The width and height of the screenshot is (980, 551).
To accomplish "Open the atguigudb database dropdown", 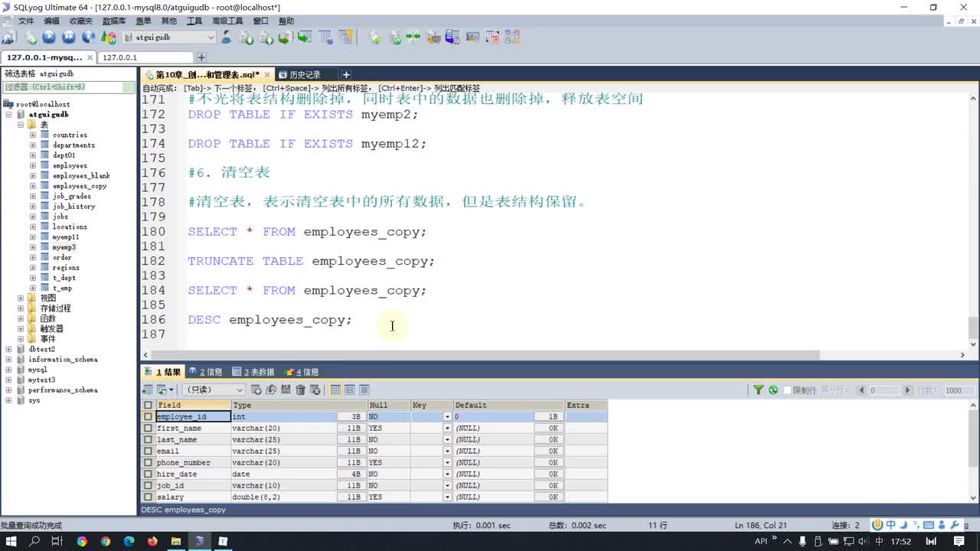I will (x=211, y=37).
